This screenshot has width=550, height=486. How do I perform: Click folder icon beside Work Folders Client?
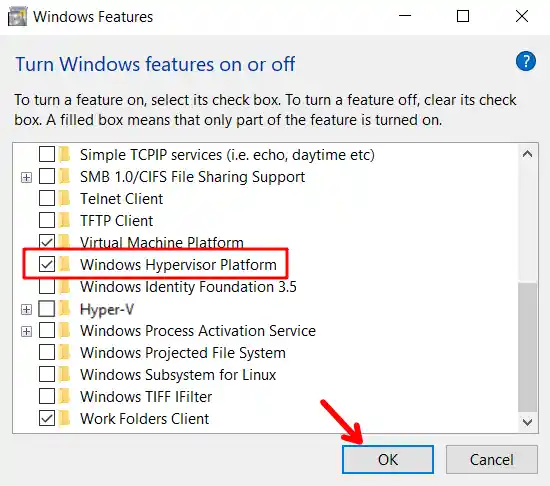[x=65, y=418]
